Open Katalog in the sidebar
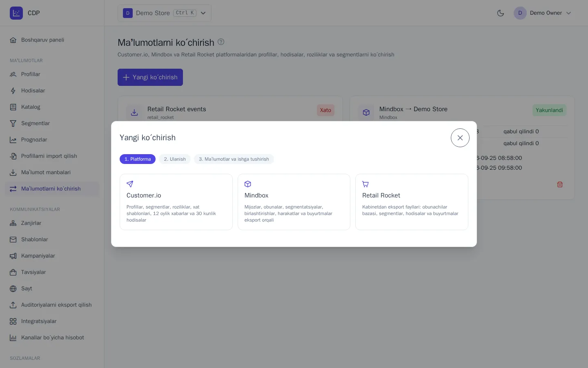This screenshot has height=368, width=588. (52, 107)
